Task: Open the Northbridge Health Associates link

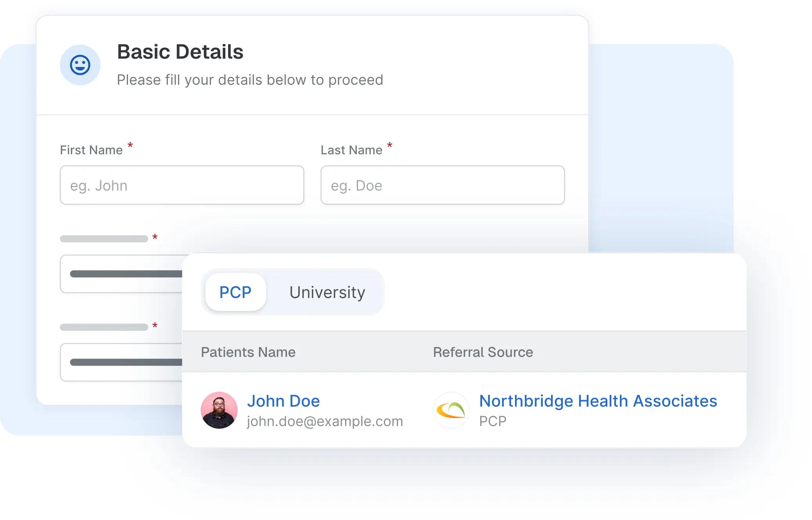Action: click(x=598, y=401)
